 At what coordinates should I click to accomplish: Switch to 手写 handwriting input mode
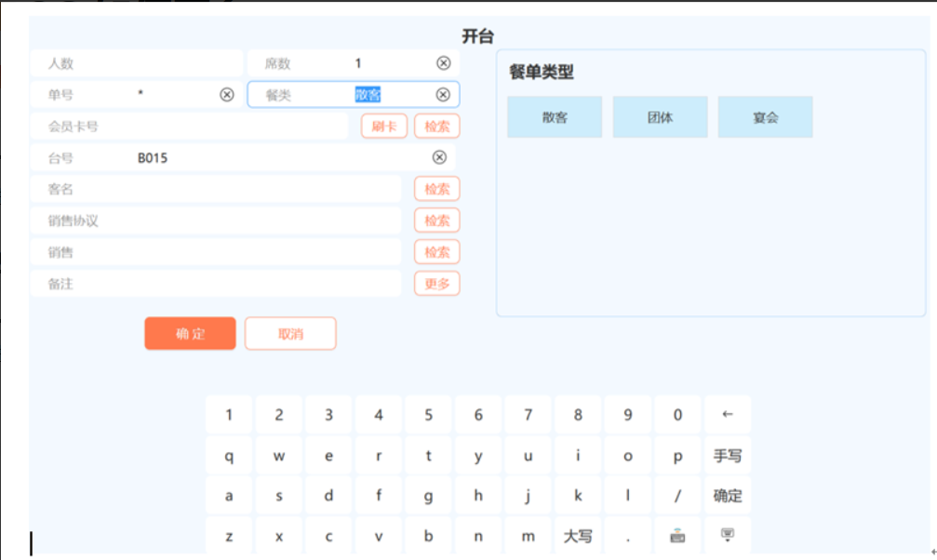(x=728, y=456)
